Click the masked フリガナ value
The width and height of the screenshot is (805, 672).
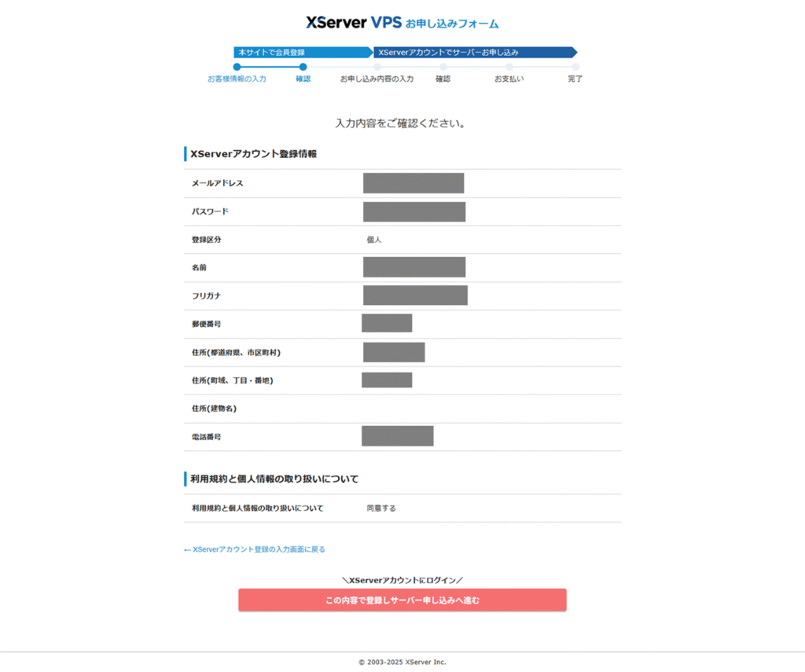[x=415, y=296]
